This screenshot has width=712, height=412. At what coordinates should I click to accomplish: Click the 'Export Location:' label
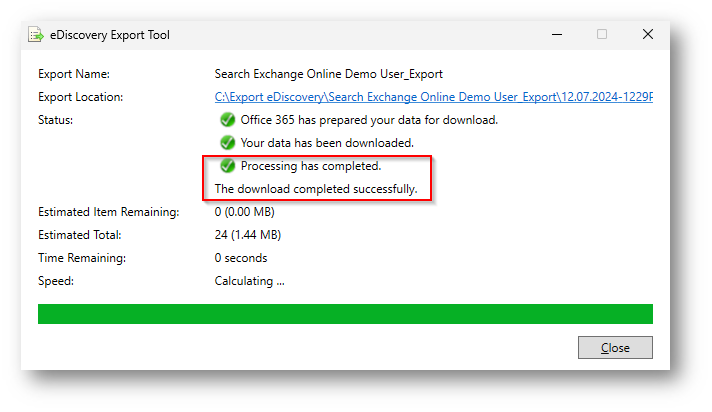click(x=81, y=97)
